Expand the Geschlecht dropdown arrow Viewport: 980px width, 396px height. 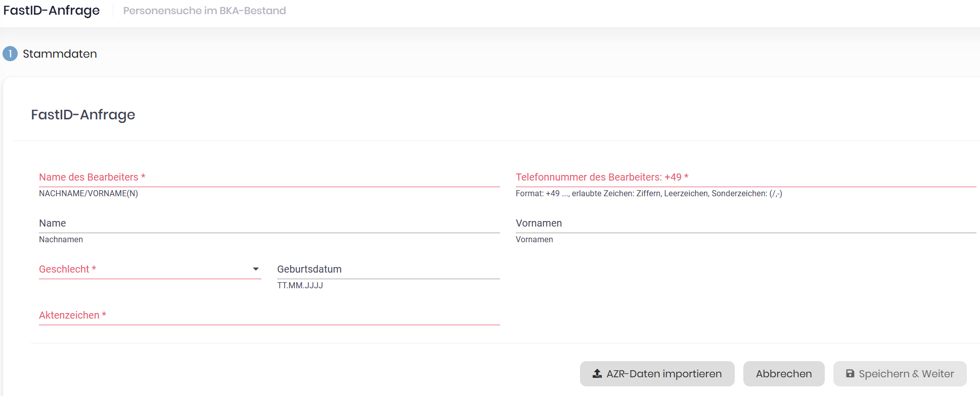point(256,269)
